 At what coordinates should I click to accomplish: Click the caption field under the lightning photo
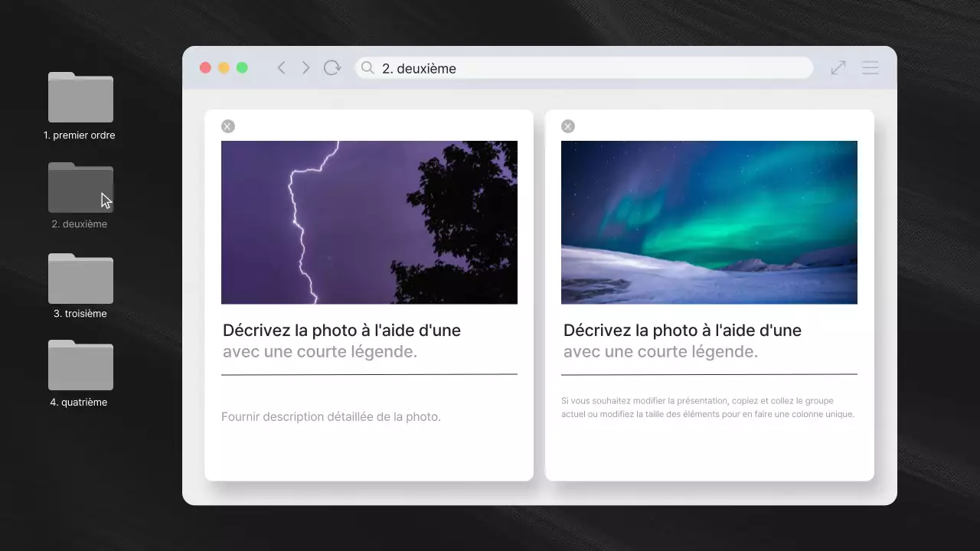click(369, 341)
